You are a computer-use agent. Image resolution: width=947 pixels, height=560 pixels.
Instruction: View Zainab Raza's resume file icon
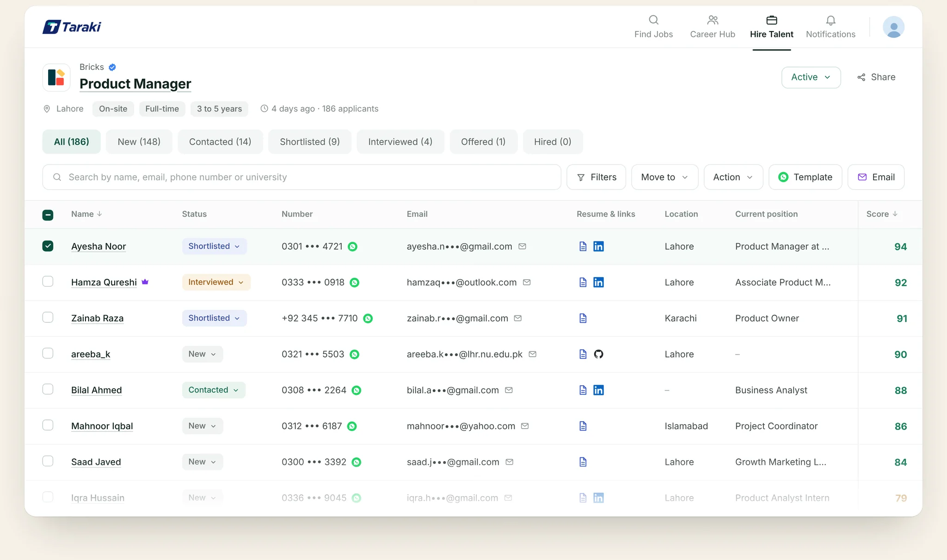pyautogui.click(x=583, y=318)
